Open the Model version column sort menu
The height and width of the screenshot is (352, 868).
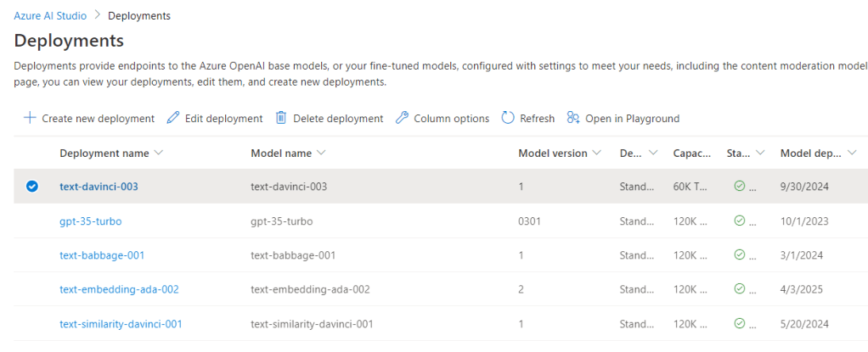coord(597,154)
